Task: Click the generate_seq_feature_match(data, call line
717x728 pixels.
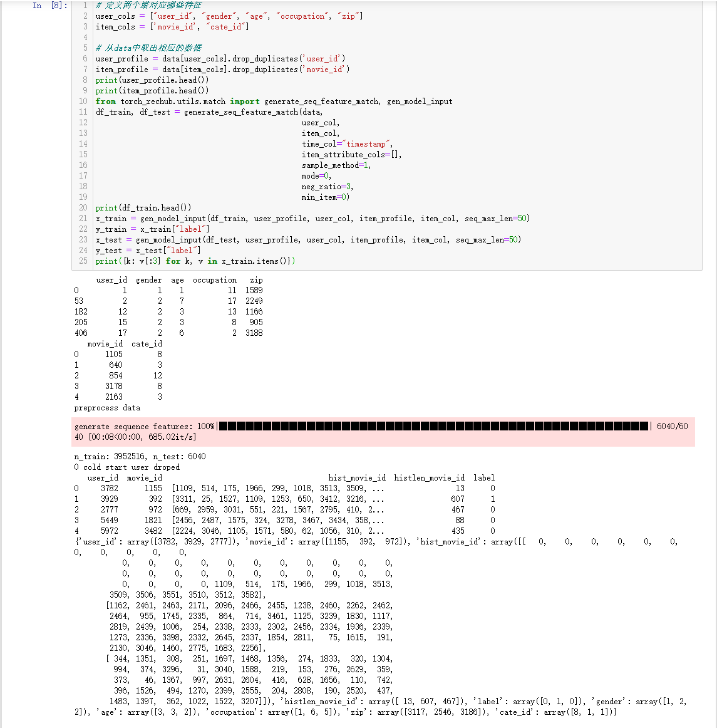Action: 209,112
